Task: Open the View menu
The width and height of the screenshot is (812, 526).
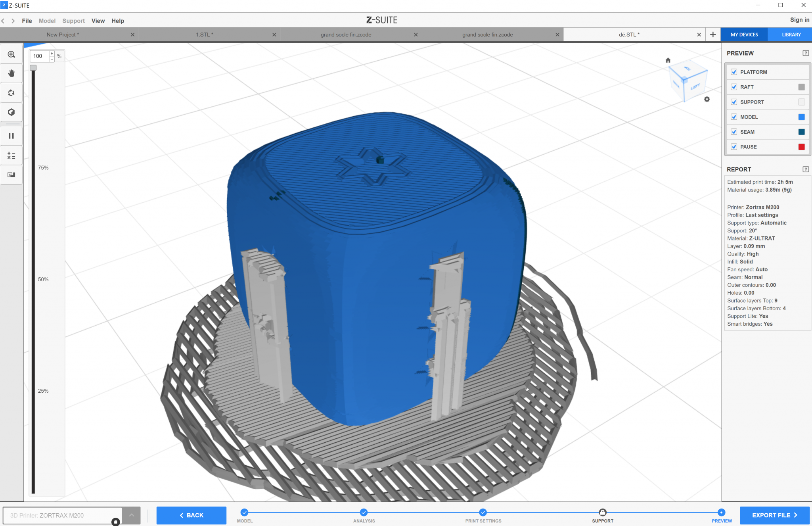Action: 98,21
